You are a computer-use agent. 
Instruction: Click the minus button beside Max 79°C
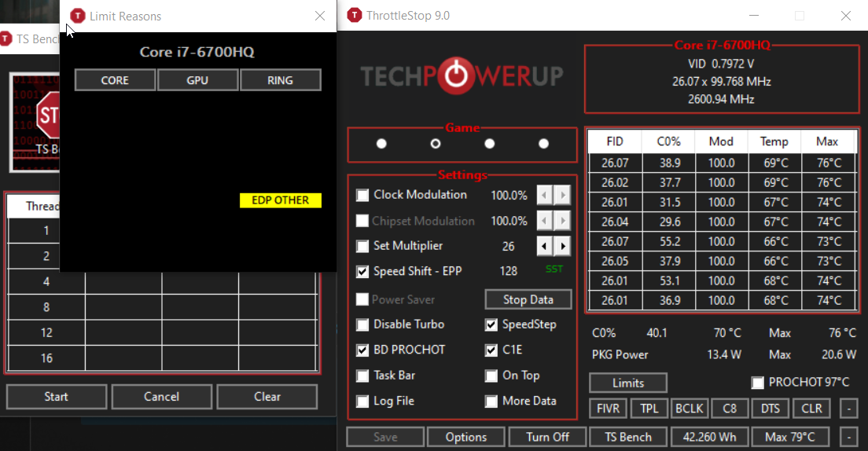pos(848,437)
